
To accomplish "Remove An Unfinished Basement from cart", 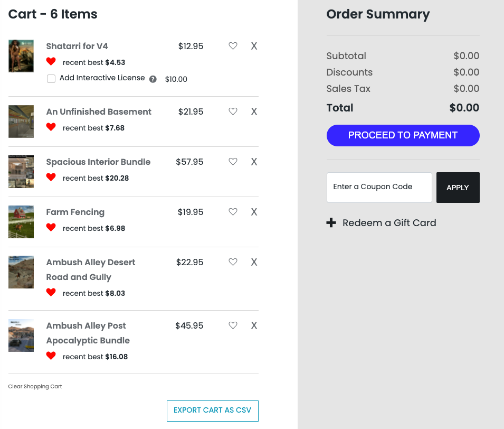I will 254,111.
